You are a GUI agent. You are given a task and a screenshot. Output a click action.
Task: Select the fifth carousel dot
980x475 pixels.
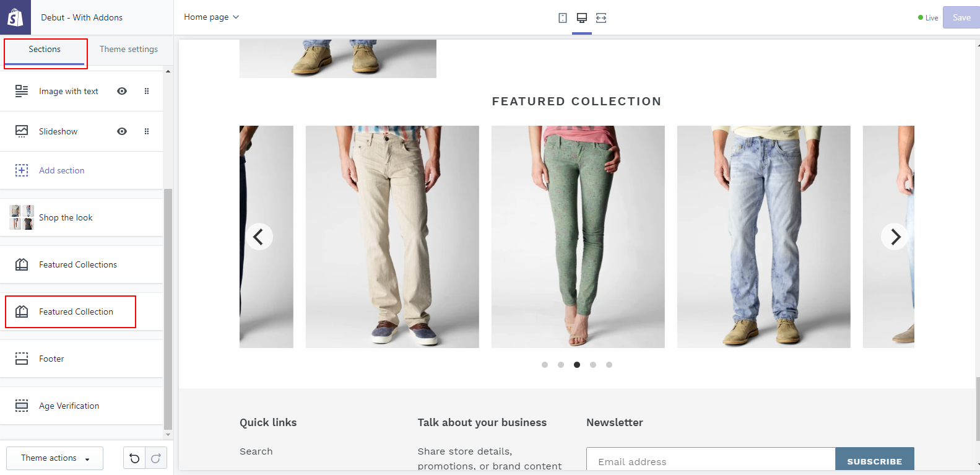(x=609, y=365)
